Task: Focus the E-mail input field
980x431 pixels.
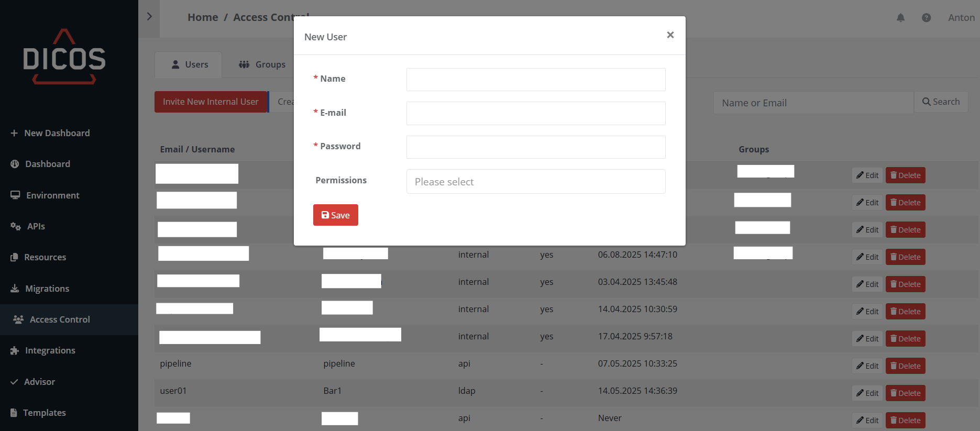Action: point(535,113)
